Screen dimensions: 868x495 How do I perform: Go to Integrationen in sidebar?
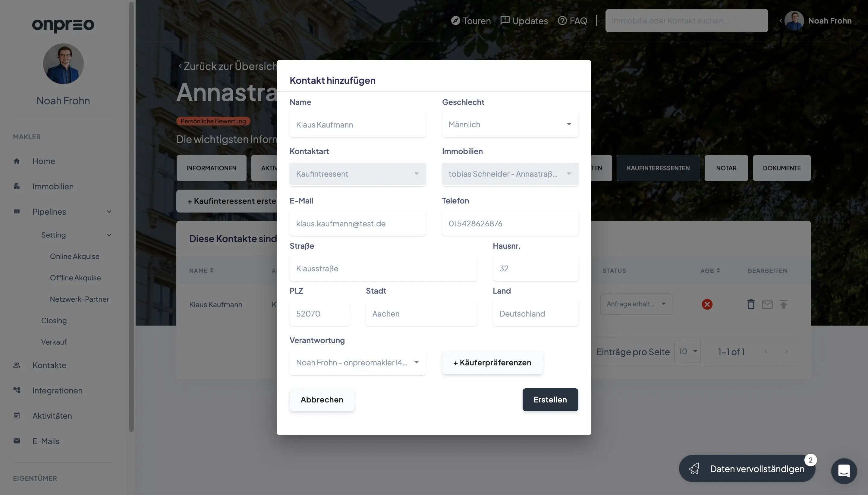tap(57, 390)
